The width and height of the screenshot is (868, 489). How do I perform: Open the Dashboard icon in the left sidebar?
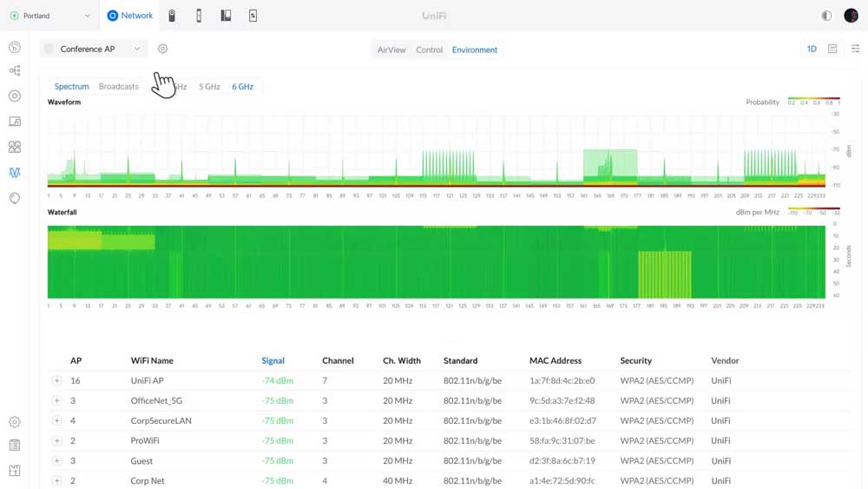pos(15,47)
